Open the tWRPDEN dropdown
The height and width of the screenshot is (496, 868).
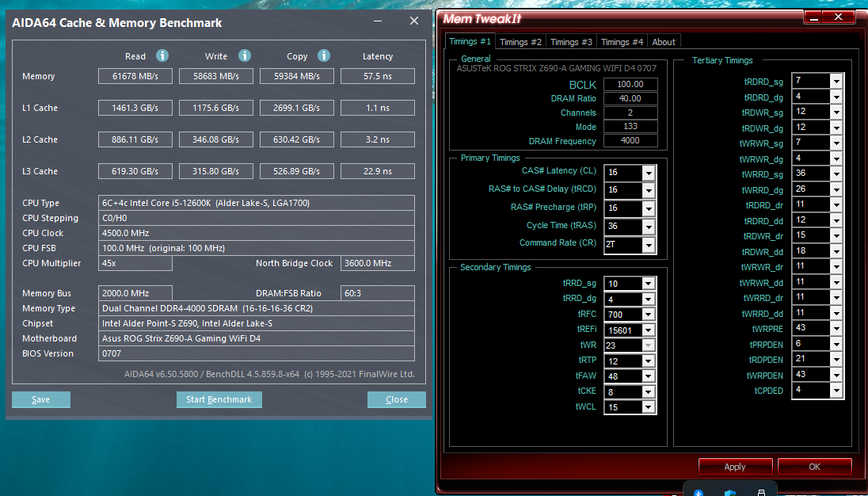click(x=836, y=375)
